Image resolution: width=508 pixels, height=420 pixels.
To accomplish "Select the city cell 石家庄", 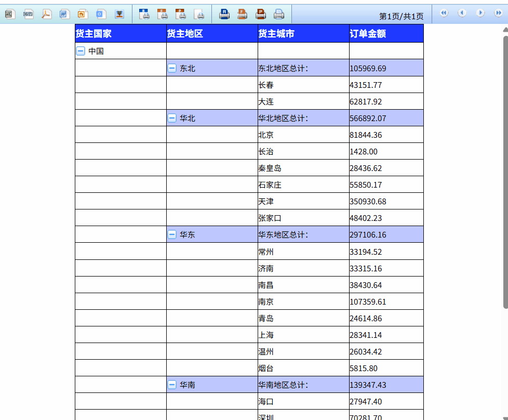I will click(x=303, y=185).
